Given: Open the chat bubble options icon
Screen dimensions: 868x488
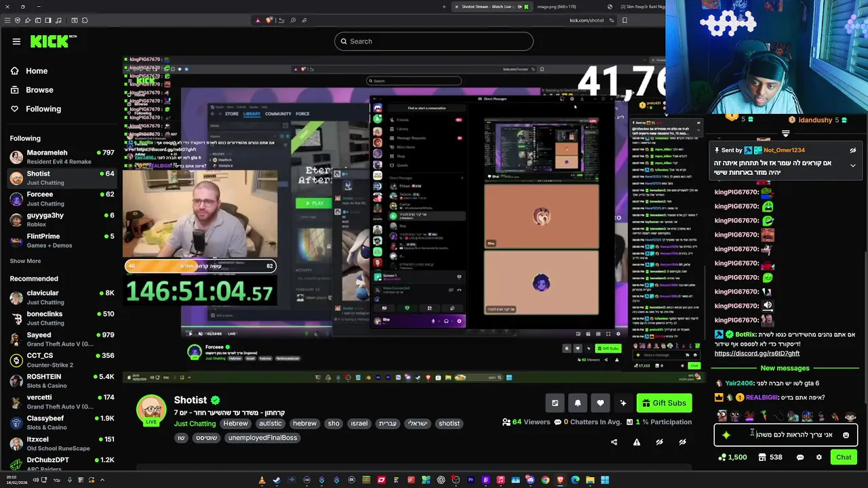Looking at the screenshot, I should pos(800,457).
